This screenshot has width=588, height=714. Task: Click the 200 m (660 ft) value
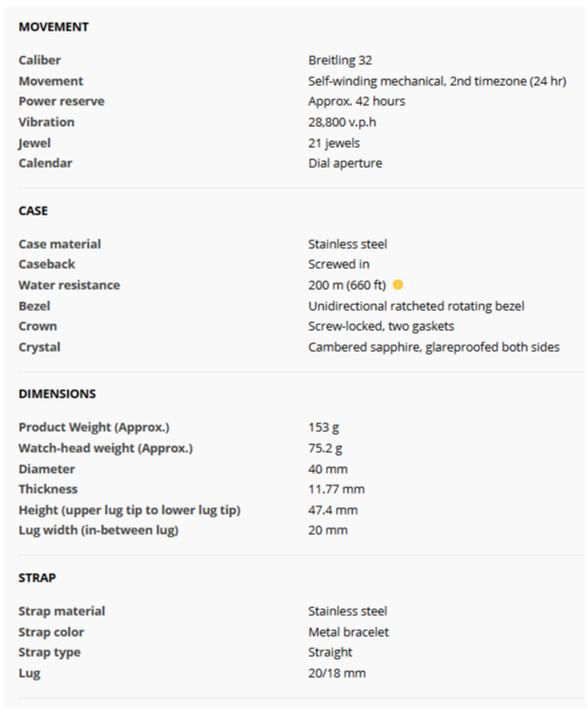347,285
